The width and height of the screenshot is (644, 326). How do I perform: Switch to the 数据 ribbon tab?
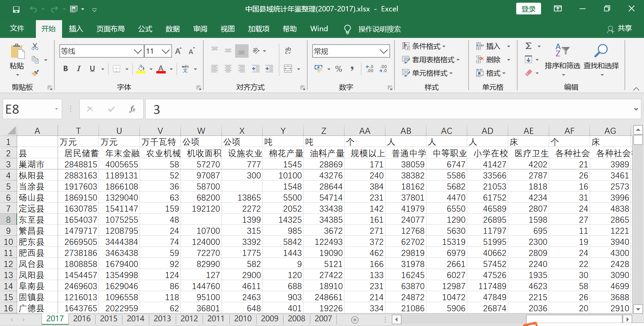point(172,29)
